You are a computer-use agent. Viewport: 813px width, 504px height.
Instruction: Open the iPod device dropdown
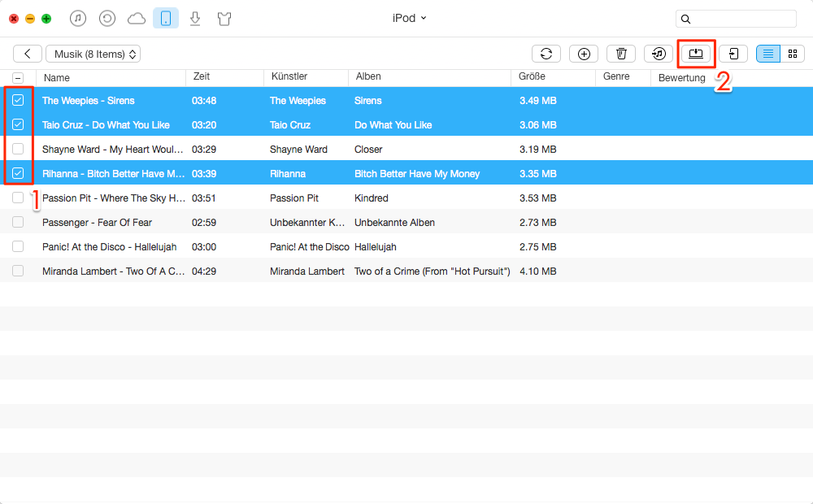(409, 18)
